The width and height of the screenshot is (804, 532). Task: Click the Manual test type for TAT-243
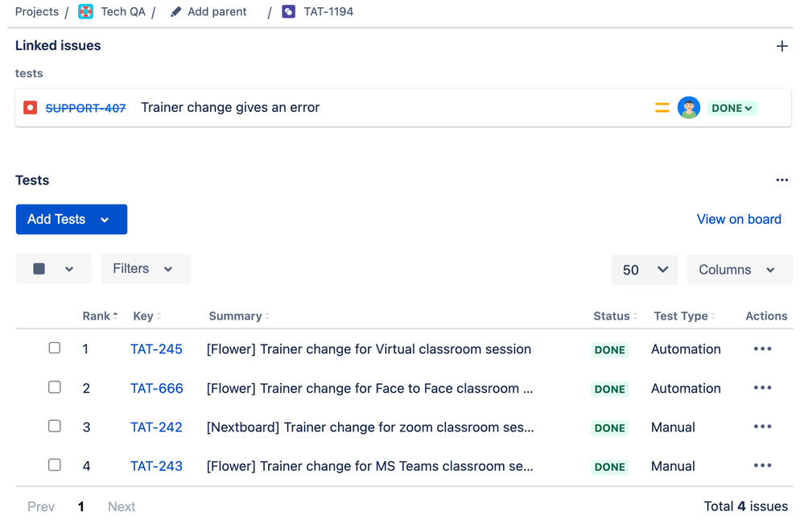click(x=673, y=466)
